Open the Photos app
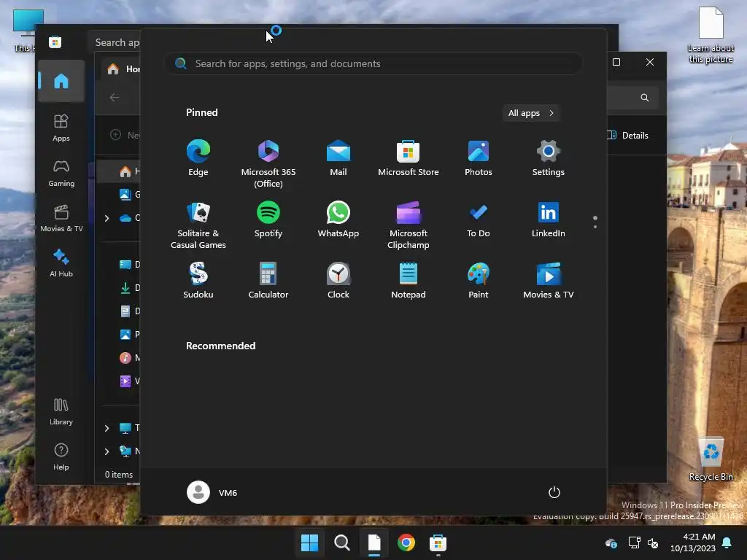The height and width of the screenshot is (560, 747). (x=479, y=158)
